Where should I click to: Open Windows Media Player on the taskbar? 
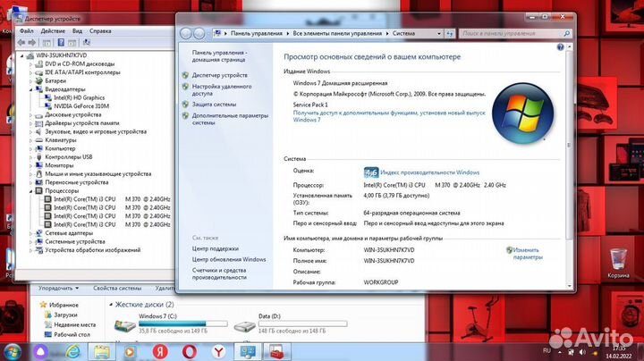pyautogui.click(x=130, y=352)
